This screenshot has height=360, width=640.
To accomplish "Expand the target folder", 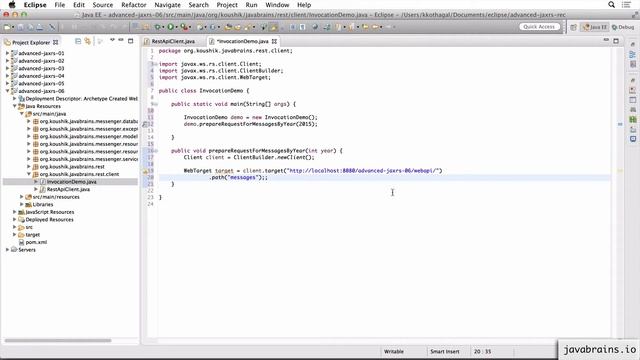I will point(15,234).
